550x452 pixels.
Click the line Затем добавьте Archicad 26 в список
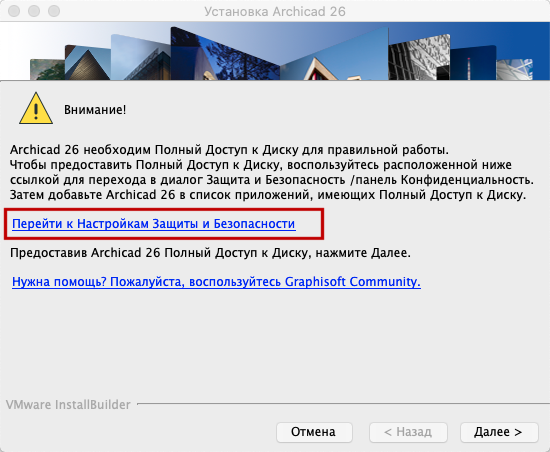(x=268, y=195)
